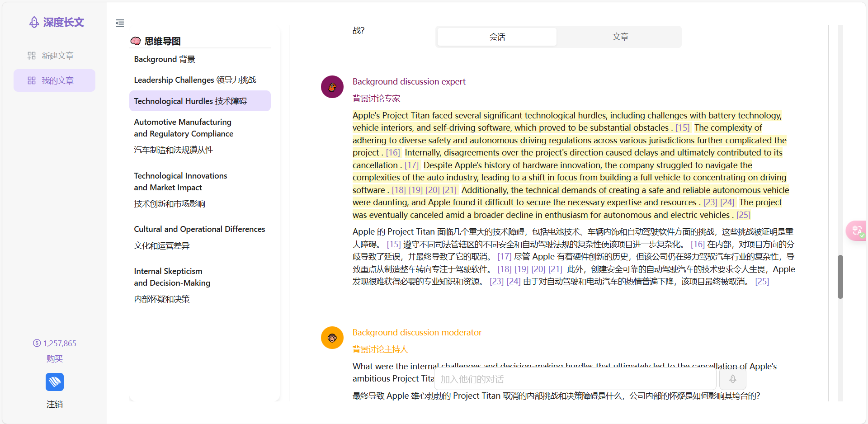Select Background 背景 outline item
This screenshot has width=868, height=424.
200,59
